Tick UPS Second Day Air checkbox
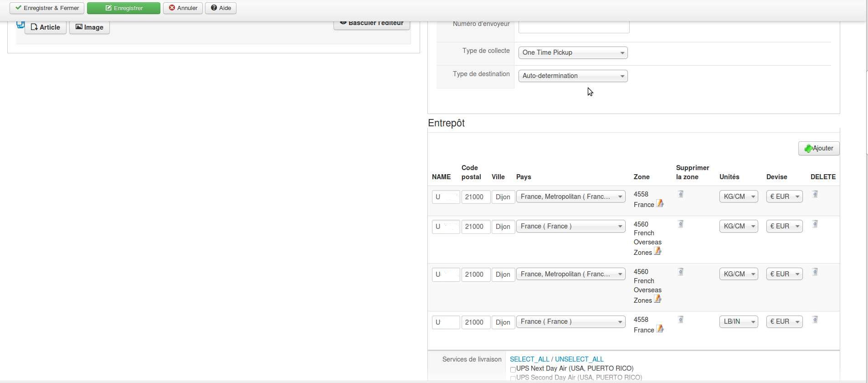Viewport: 868px width, 383px height. click(513, 378)
